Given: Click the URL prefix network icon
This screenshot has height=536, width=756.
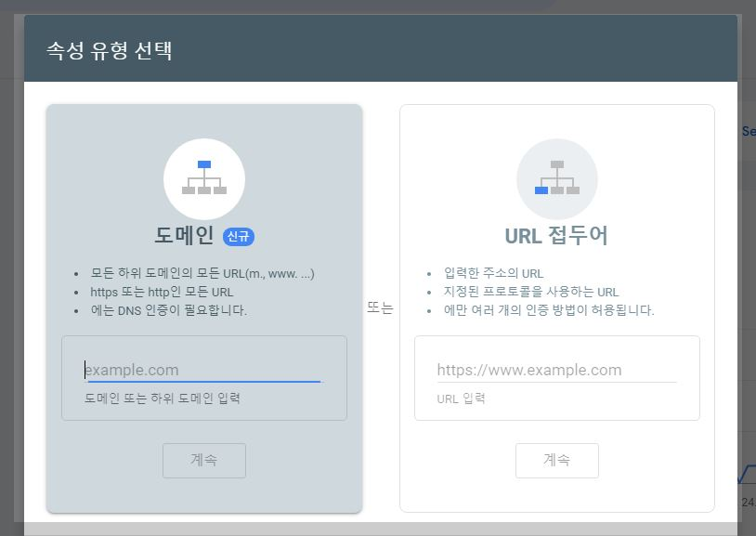Looking at the screenshot, I should pyautogui.click(x=557, y=179).
